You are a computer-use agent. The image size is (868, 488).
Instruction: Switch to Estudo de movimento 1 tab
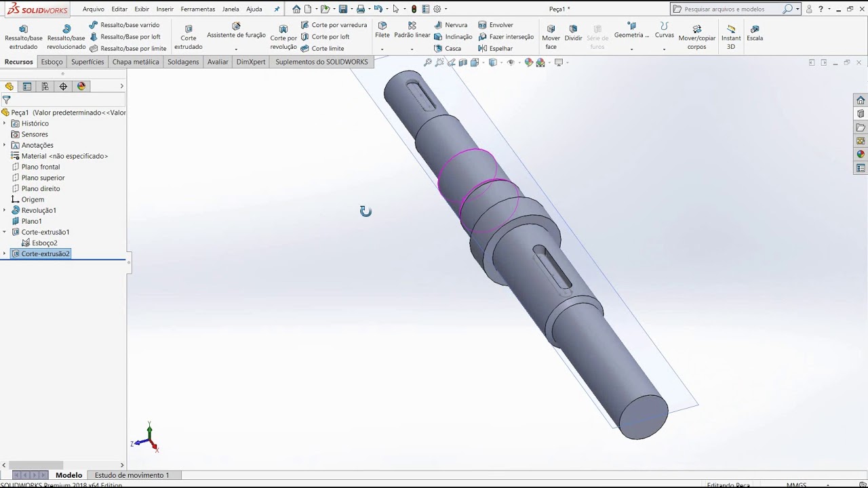click(132, 475)
